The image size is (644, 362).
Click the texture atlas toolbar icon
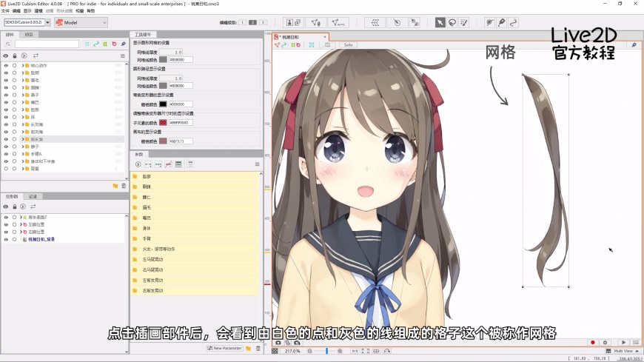click(294, 23)
